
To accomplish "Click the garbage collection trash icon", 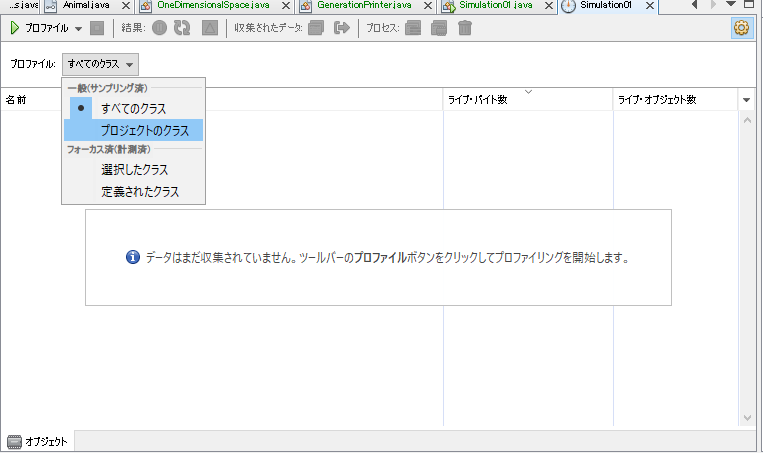I will 465,28.
